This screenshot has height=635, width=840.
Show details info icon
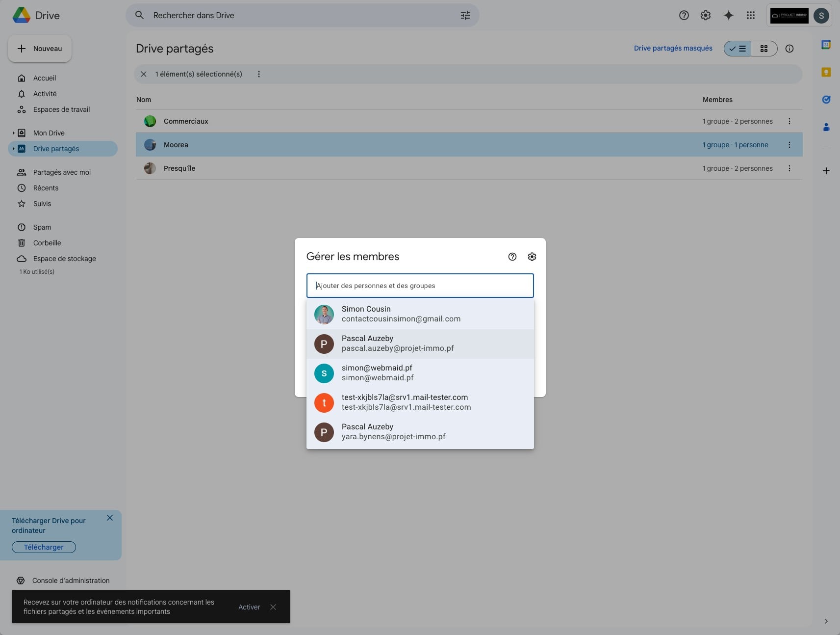[x=789, y=49]
